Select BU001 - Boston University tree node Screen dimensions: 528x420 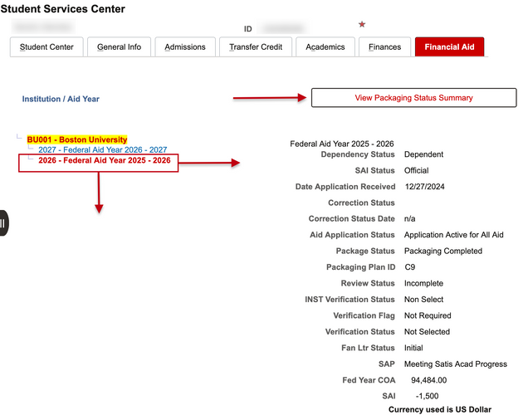pyautogui.click(x=77, y=139)
